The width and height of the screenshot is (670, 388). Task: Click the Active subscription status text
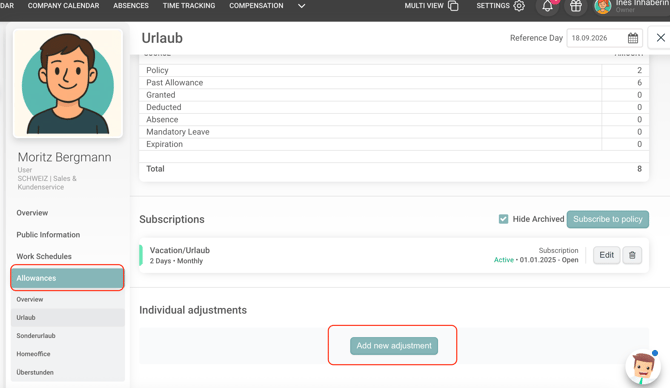504,260
